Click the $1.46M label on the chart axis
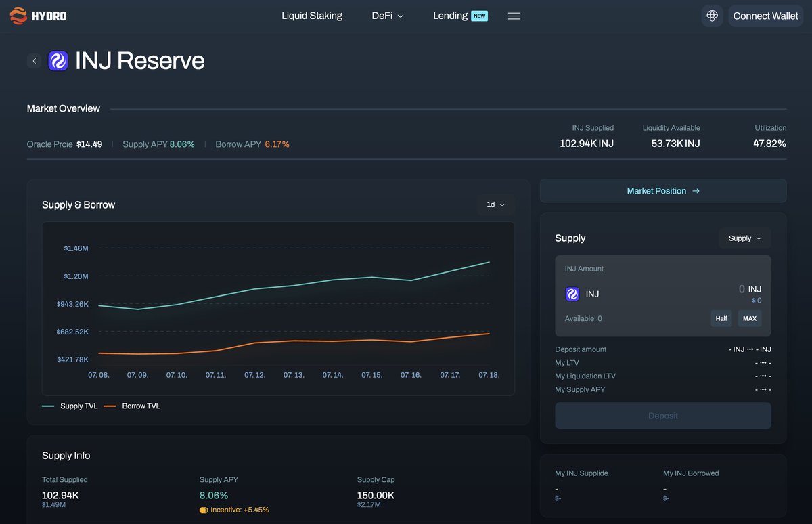The height and width of the screenshot is (524, 812). pos(76,248)
